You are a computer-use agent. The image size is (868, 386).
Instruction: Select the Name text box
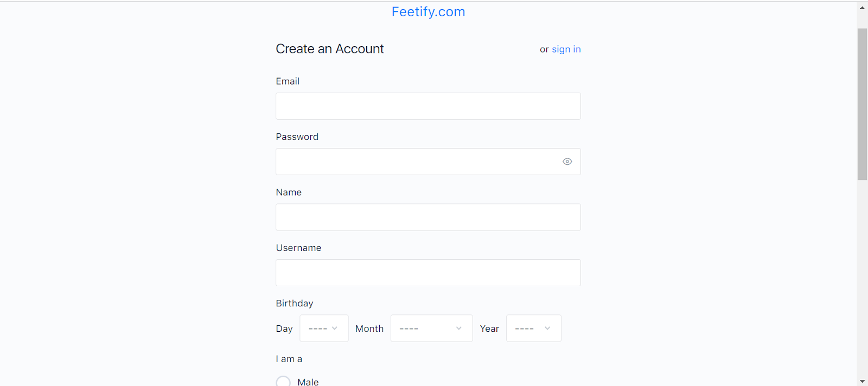click(428, 217)
